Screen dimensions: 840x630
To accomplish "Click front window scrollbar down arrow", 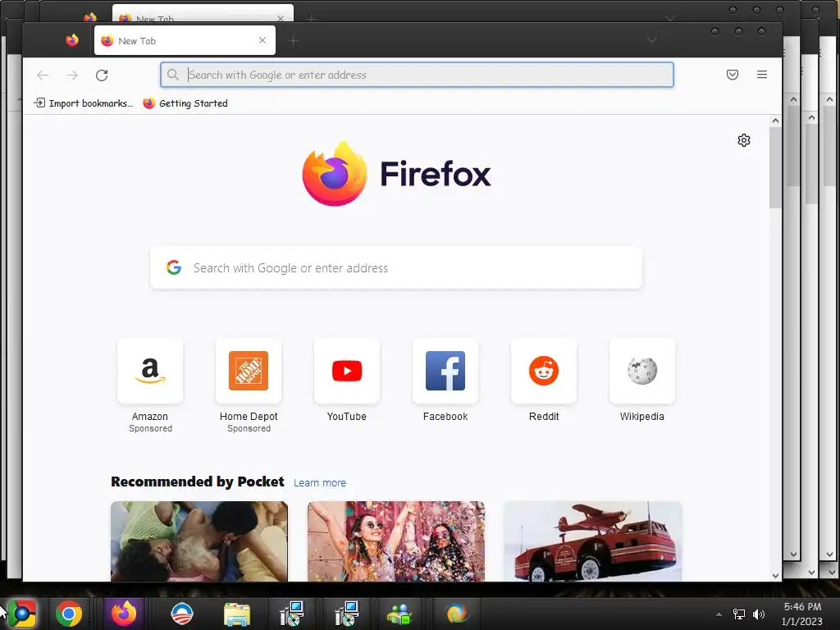I will (x=775, y=575).
